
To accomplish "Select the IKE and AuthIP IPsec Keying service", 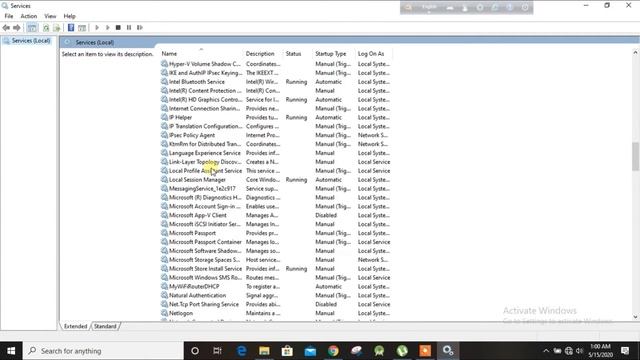I will pyautogui.click(x=276, y=73).
